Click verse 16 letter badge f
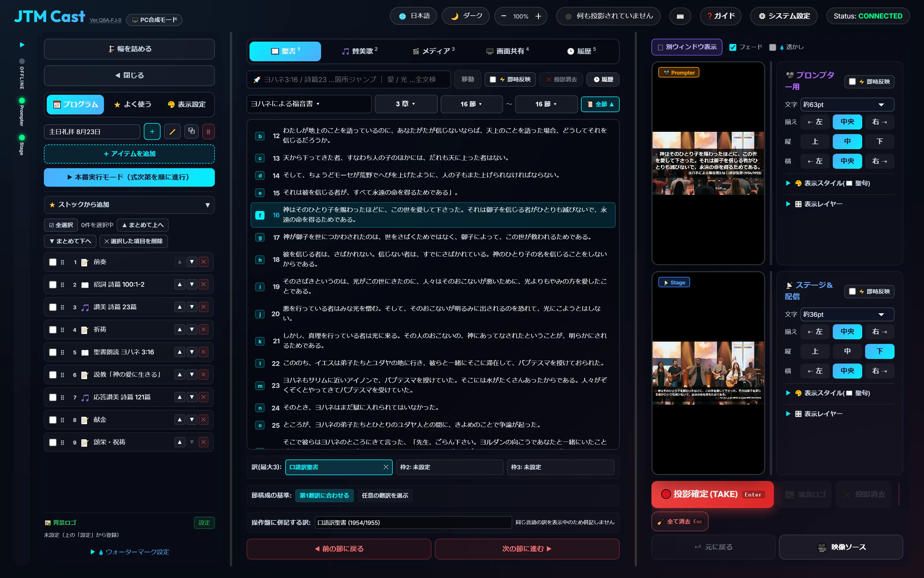 260,215
